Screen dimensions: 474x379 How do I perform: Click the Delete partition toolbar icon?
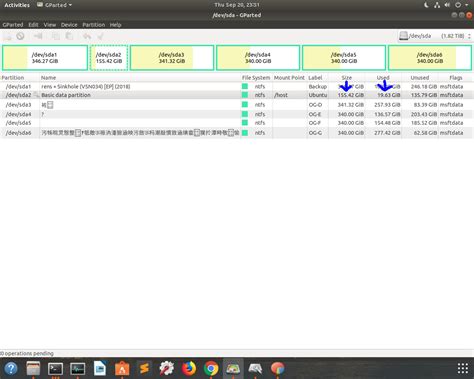point(20,36)
